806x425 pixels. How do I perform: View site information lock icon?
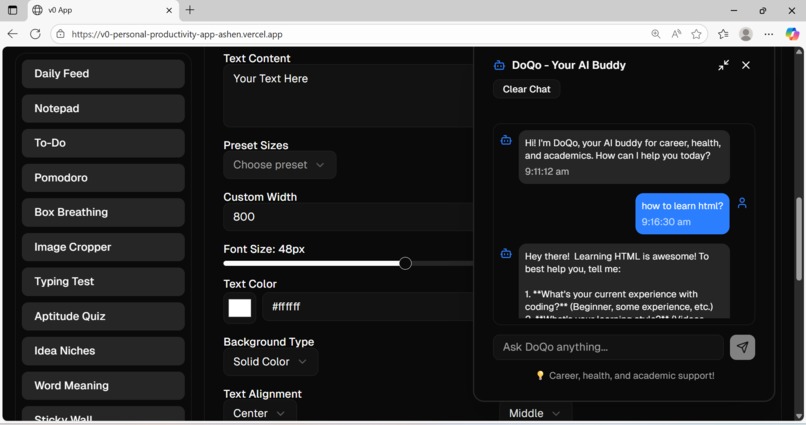(61, 34)
